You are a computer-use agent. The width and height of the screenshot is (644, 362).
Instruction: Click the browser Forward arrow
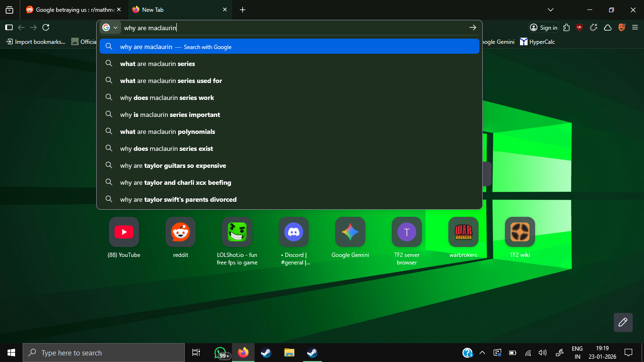[x=33, y=27]
